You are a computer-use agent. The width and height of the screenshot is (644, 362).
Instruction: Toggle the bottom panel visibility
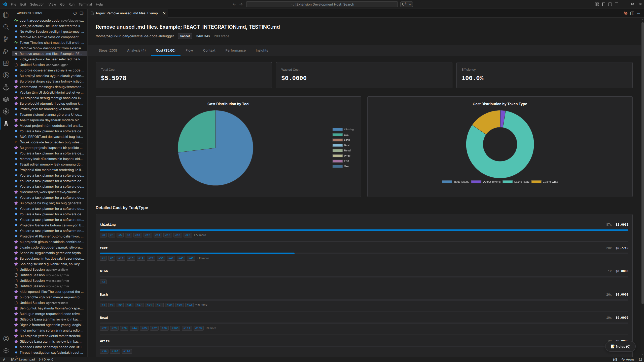click(610, 4)
